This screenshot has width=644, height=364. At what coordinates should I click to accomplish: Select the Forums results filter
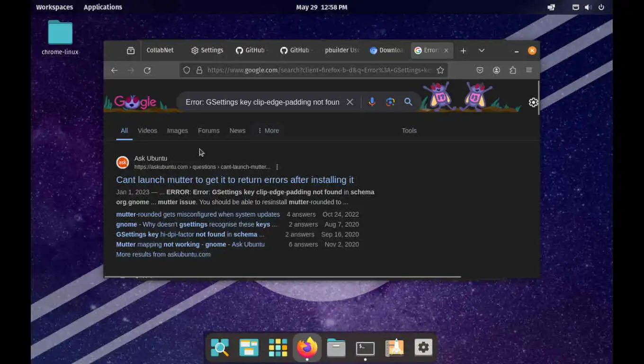coord(209,130)
